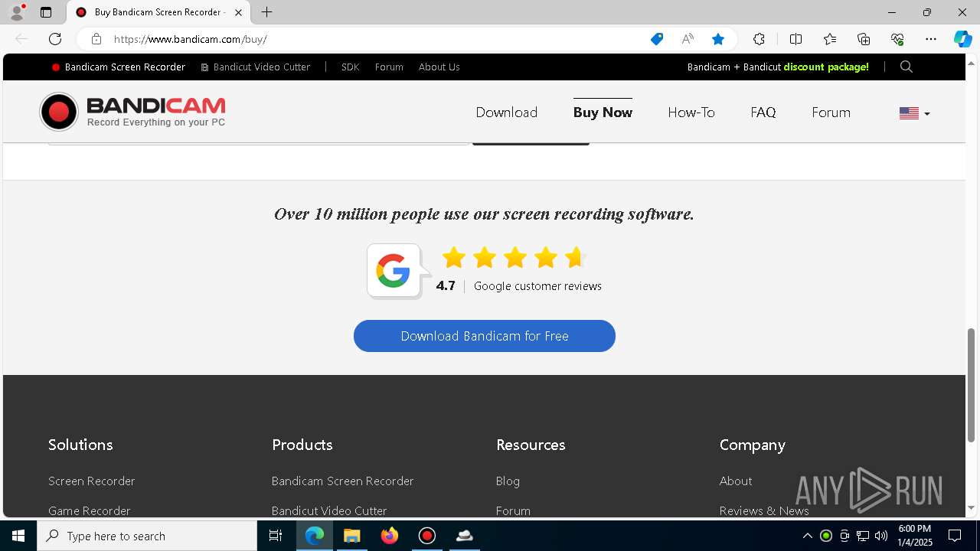Open the Favorites list
Image resolution: width=980 pixels, height=551 pixels.
click(x=830, y=39)
